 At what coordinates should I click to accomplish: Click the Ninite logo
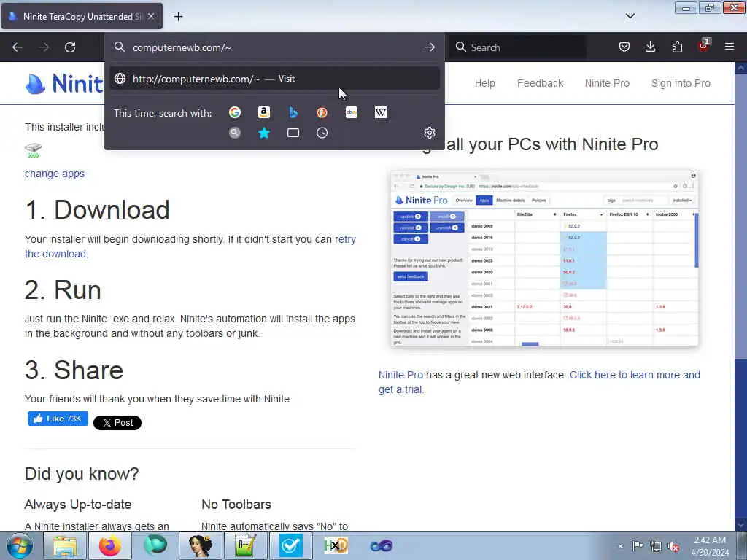pos(64,84)
